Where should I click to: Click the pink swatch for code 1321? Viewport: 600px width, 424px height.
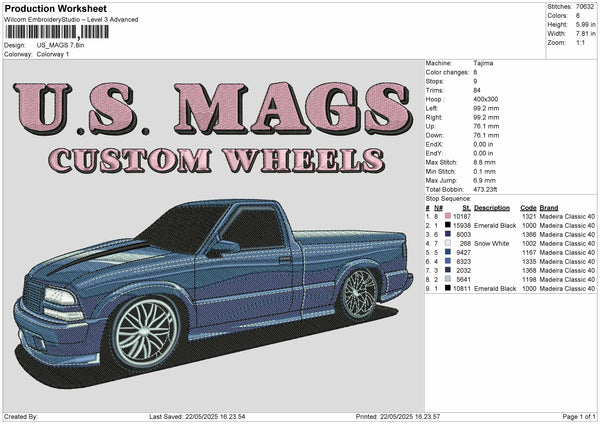(x=448, y=216)
